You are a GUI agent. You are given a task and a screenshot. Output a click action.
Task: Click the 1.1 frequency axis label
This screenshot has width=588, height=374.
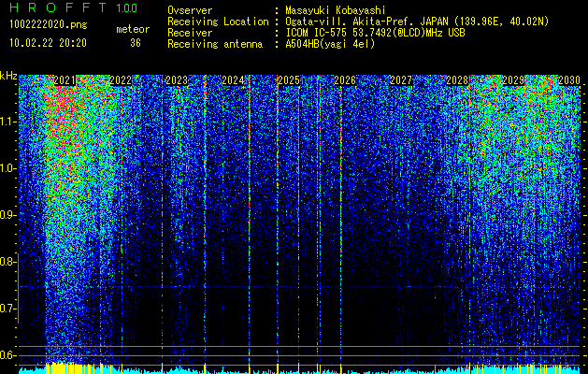(8, 122)
